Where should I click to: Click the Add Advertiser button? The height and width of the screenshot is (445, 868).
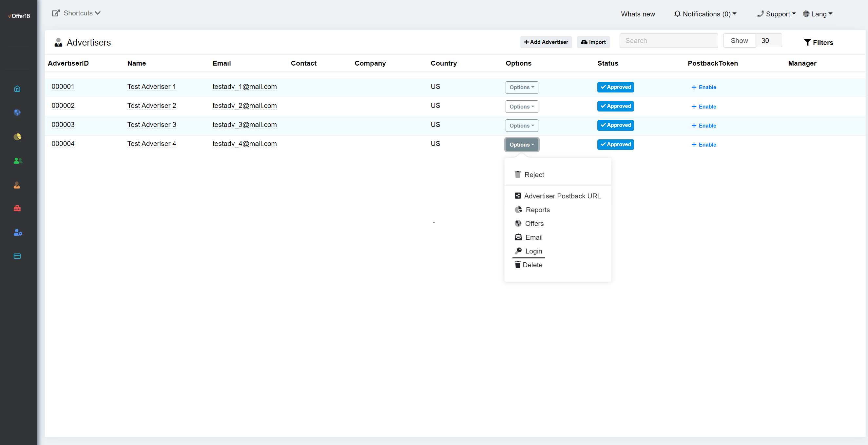[x=546, y=42]
